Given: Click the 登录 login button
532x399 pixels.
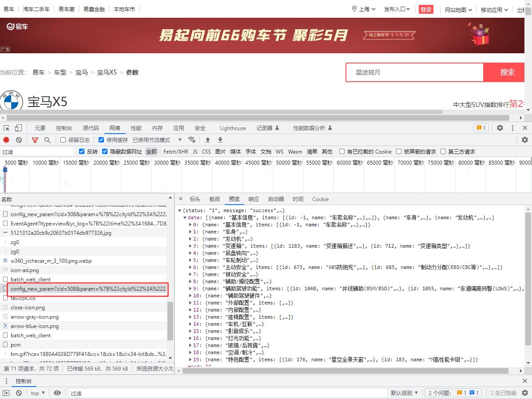Looking at the screenshot, I should 426,9.
